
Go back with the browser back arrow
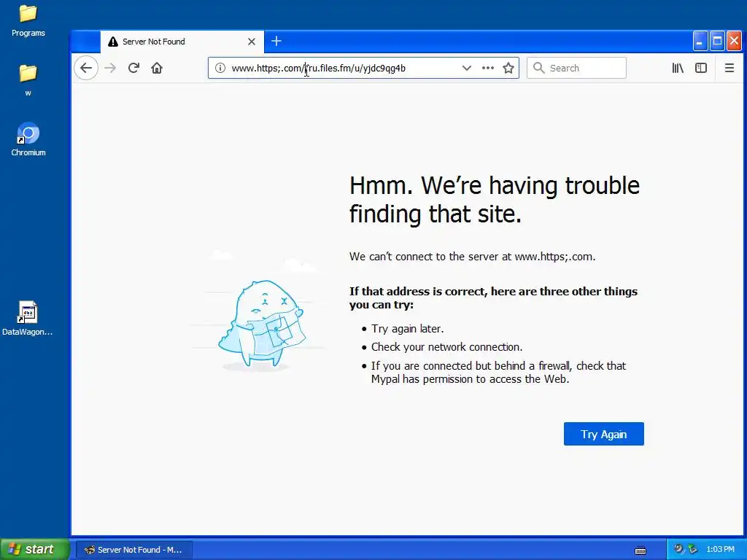point(86,68)
